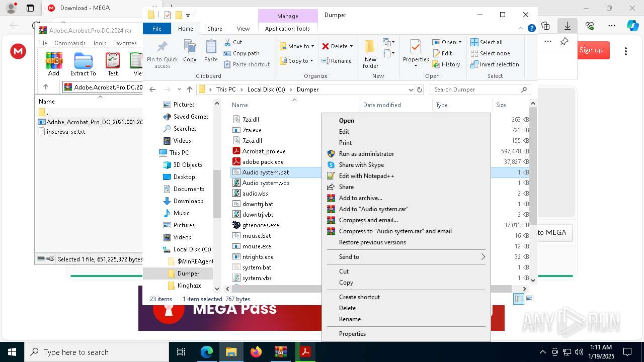Open WinRAR Commands menu
This screenshot has width=644, height=362.
click(x=70, y=43)
